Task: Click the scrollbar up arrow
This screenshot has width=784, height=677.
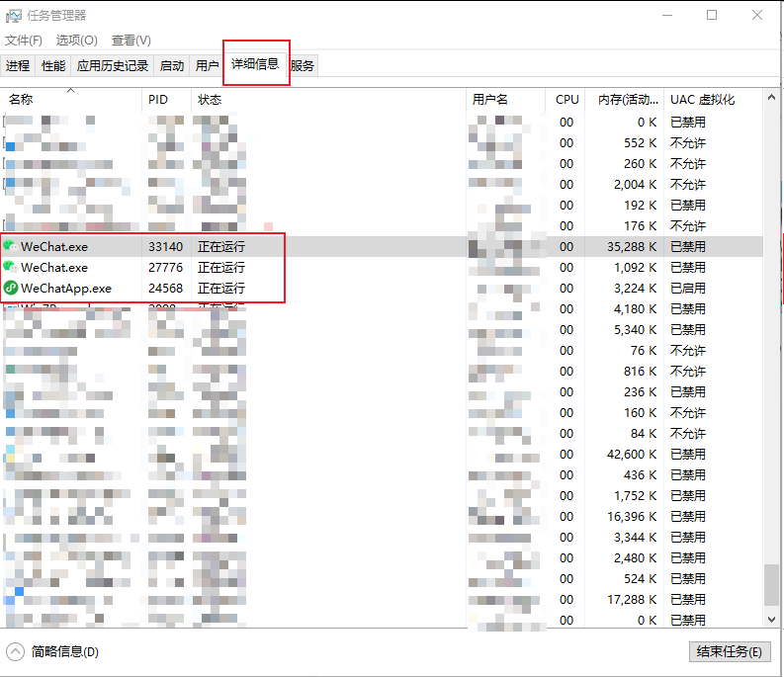Action: pyautogui.click(x=771, y=98)
